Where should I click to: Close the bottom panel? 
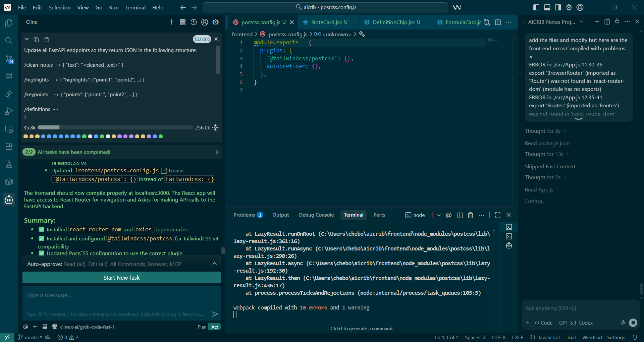coord(508,215)
